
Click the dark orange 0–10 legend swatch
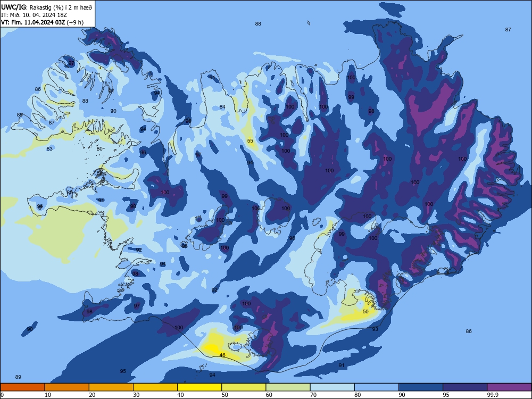coord(22,387)
